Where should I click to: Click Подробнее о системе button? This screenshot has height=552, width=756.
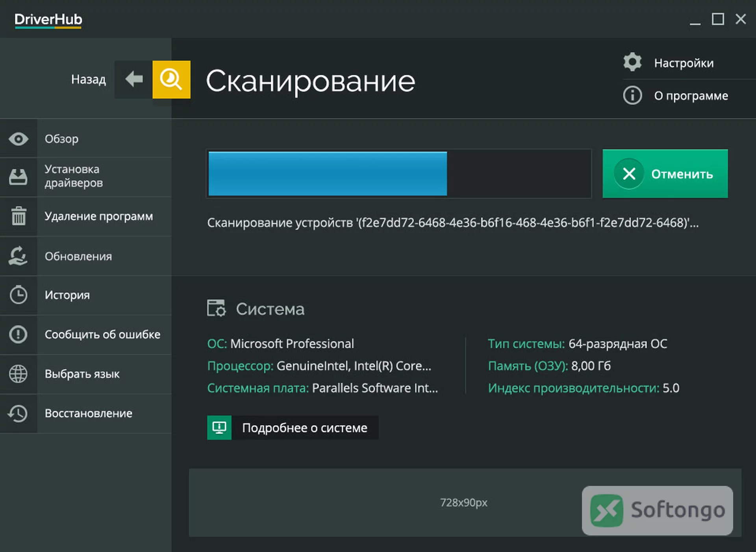tap(293, 428)
